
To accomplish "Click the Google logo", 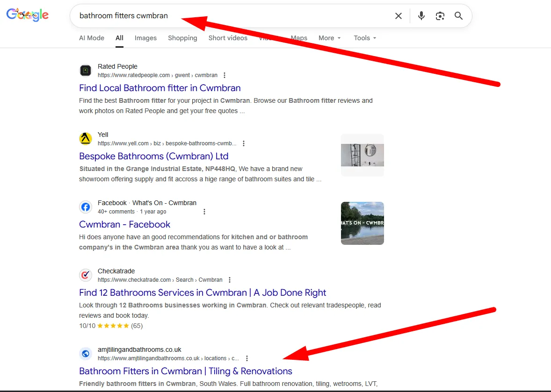I will pos(28,15).
